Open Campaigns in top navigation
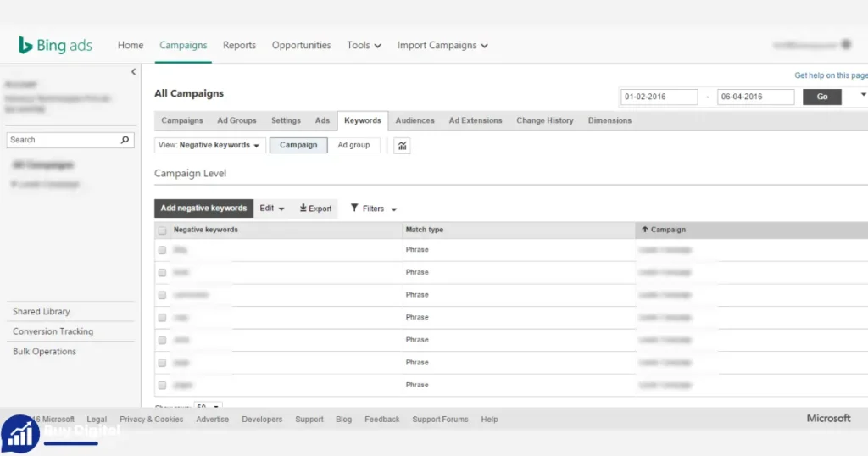The height and width of the screenshot is (456, 868). tap(183, 46)
